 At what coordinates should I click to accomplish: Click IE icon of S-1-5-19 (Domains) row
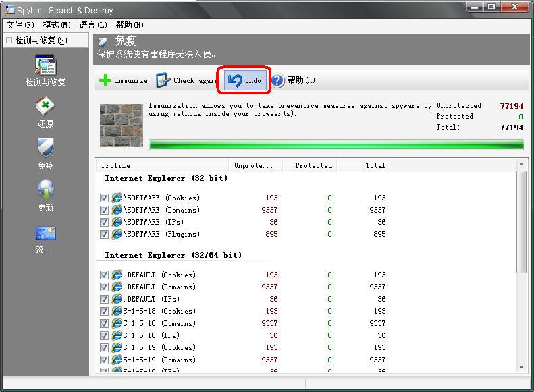tap(117, 360)
